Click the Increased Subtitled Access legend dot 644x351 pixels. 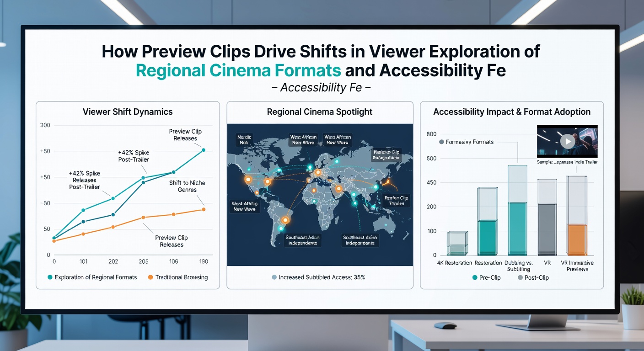coord(274,277)
